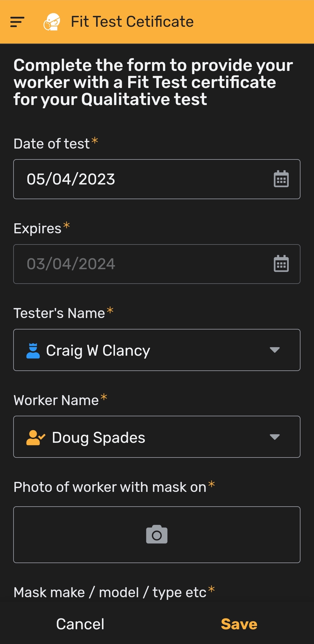Open the Date of test calendar picker
This screenshot has height=644, width=314.
pyautogui.click(x=281, y=179)
